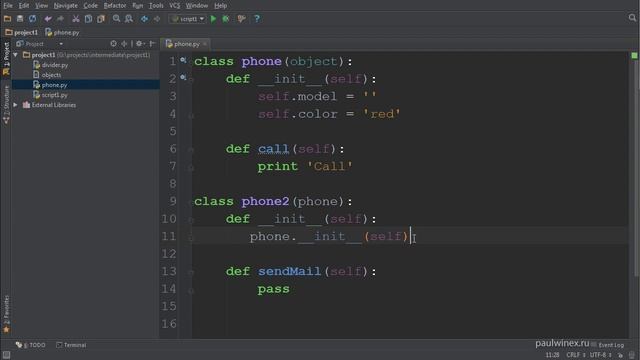The image size is (640, 360).
Task: Select objects file in project tree
Action: point(51,75)
